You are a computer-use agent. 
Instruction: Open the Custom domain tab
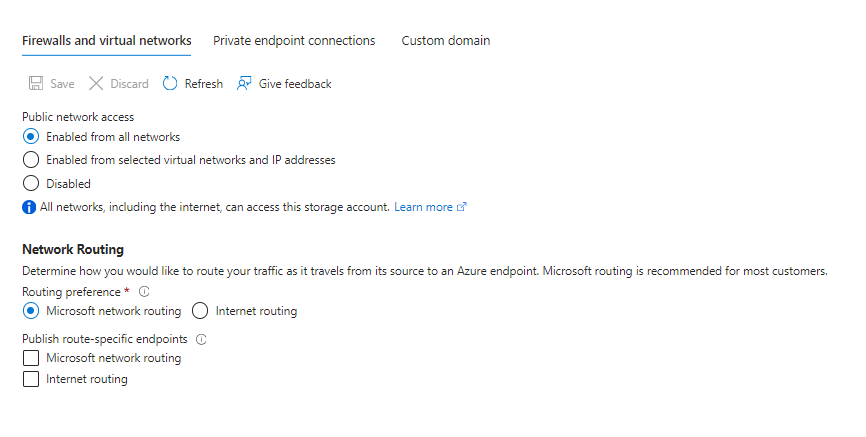tap(446, 40)
